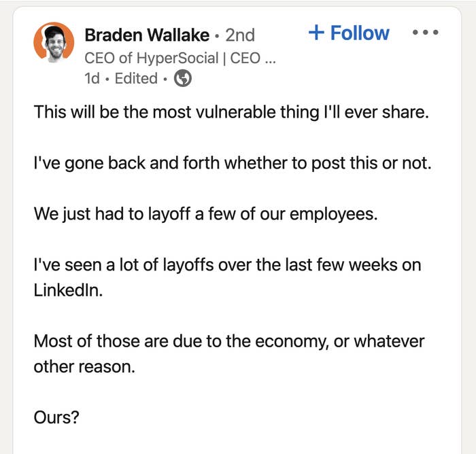476x454 pixels.
Task: Open the three-dots post options menu
Action: (x=425, y=32)
